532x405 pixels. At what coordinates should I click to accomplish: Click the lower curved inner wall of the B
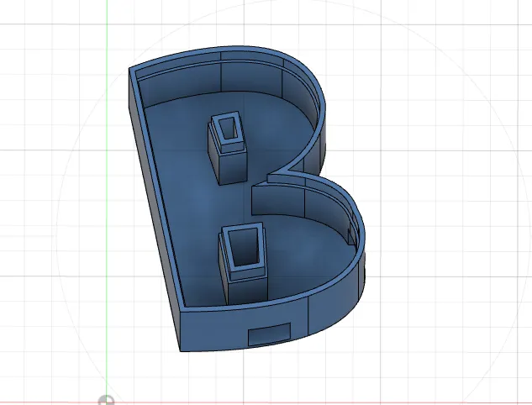(x=305, y=200)
